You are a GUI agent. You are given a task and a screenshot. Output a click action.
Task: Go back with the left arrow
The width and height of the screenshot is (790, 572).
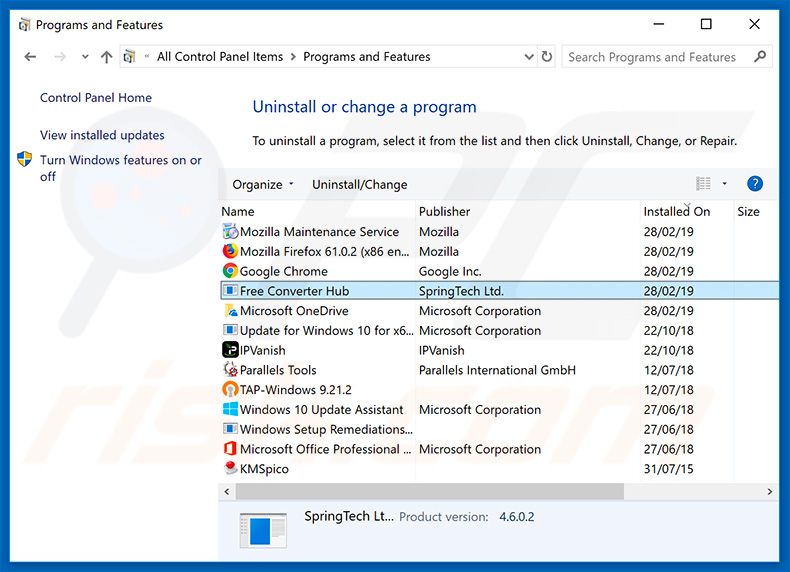(30, 56)
